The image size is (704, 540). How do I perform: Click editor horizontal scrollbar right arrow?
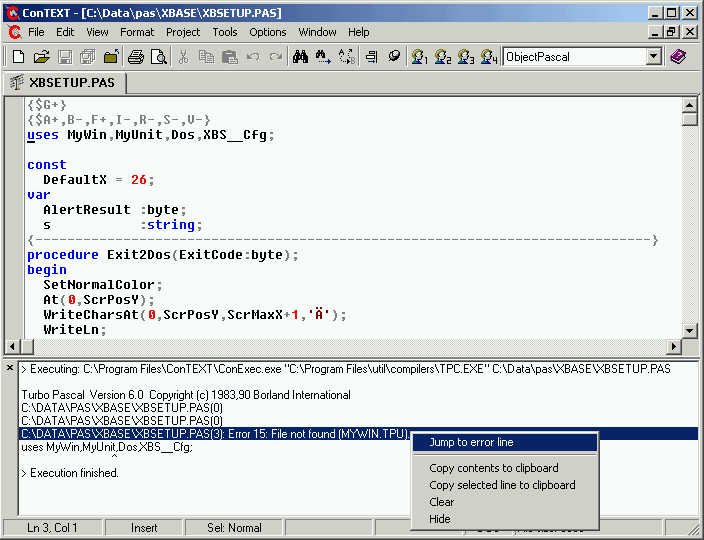click(x=673, y=346)
